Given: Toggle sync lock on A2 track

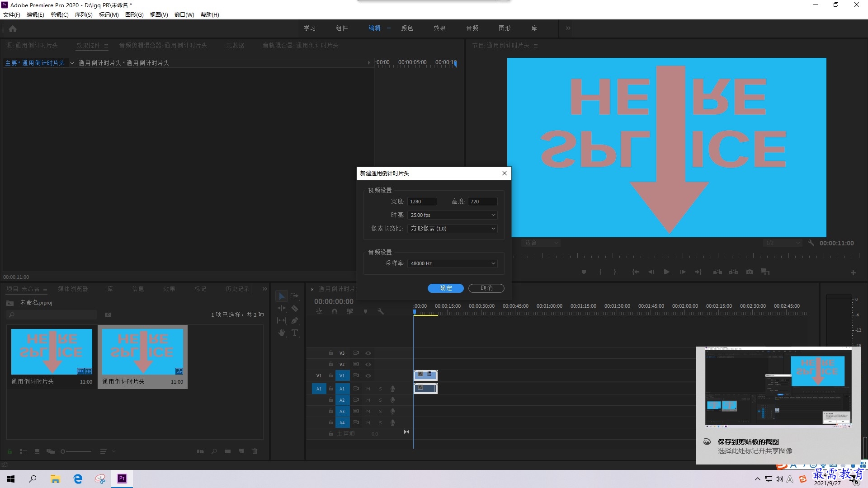Looking at the screenshot, I should coord(356,400).
